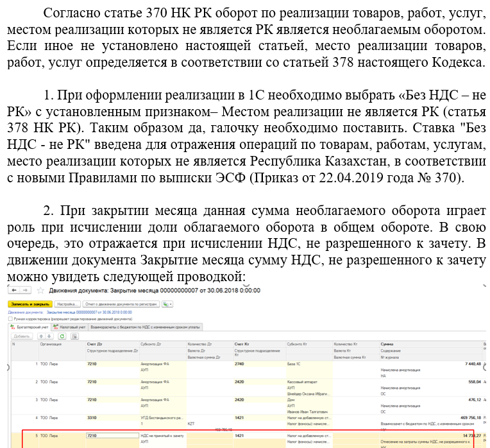Follow the 'Закрытие месяца 00000000007' link
Screen dimensions: 490x448
point(89,313)
